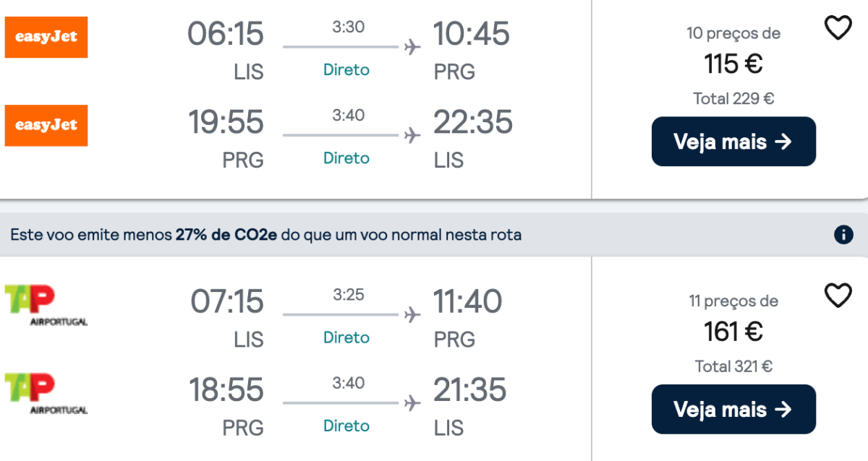Viewport: 868px width, 461px height.
Task: Click the Direto label on the 21:35 arrival flight
Action: pyautogui.click(x=346, y=426)
